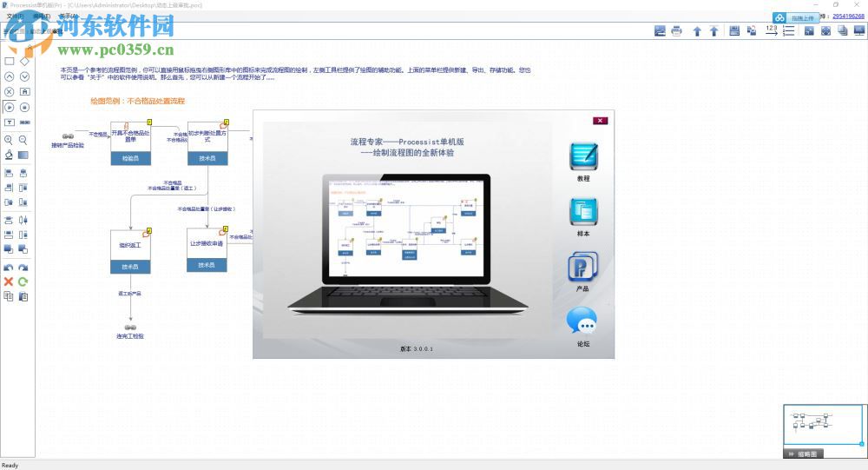Click the expand full view icon
The width and height of the screenshot is (868, 470).
[826, 31]
